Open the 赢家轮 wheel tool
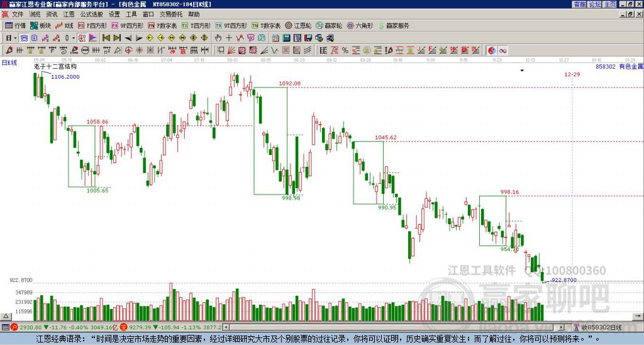The width and height of the screenshot is (644, 345). point(330,25)
